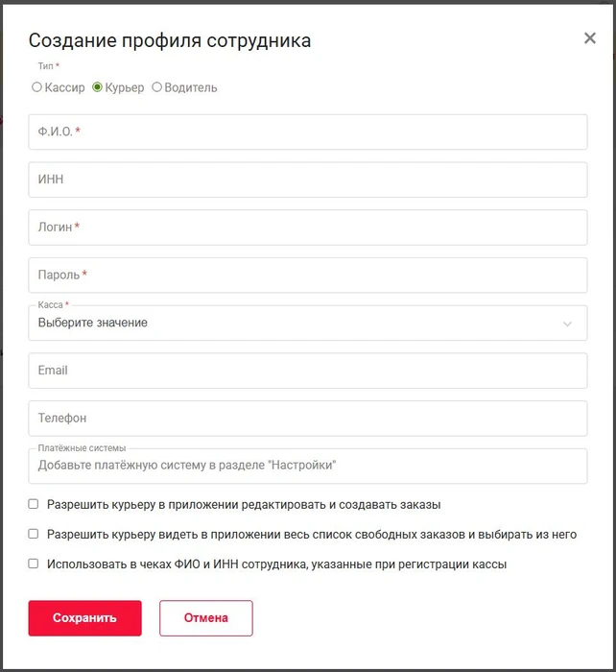The width and height of the screenshot is (616, 672).
Task: Toggle courier viewing free orders list checkbox
Action: (34, 534)
